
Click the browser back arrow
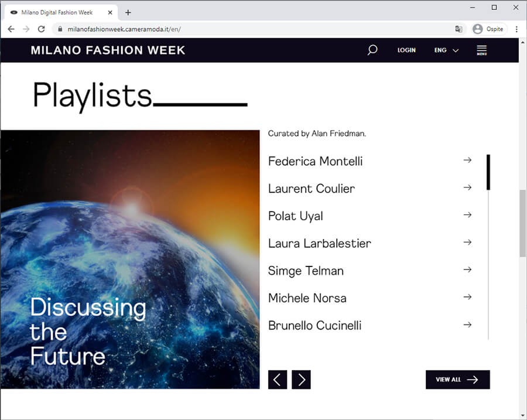click(x=11, y=29)
